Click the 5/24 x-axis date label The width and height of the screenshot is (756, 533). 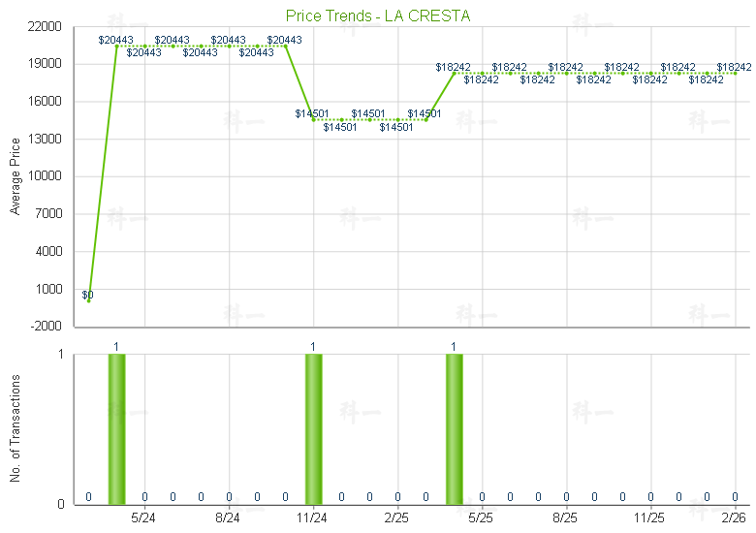pyautogui.click(x=144, y=518)
